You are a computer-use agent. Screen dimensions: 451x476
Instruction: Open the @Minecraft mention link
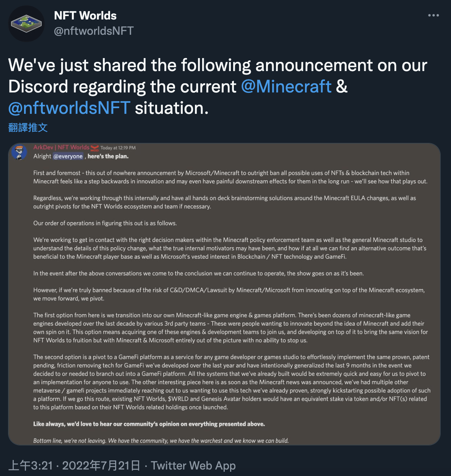pyautogui.click(x=286, y=87)
